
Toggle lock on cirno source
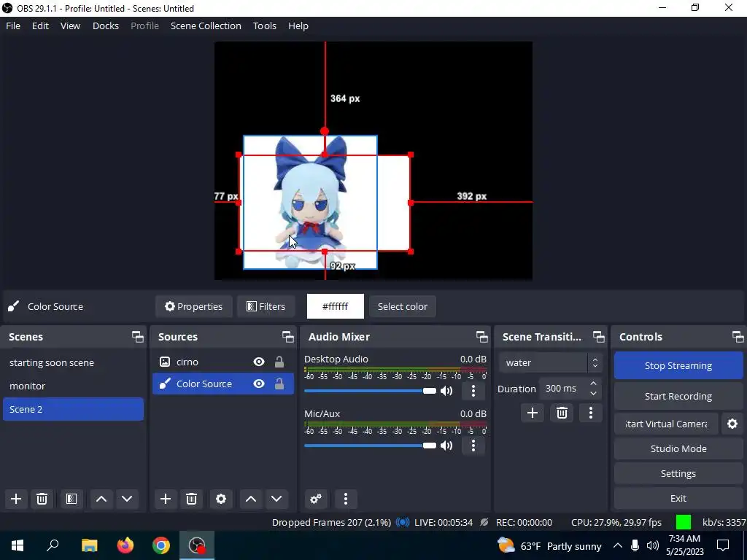[279, 362]
